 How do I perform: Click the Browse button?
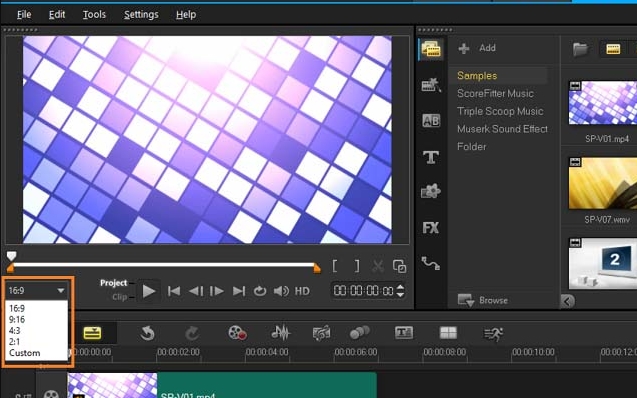pos(483,301)
